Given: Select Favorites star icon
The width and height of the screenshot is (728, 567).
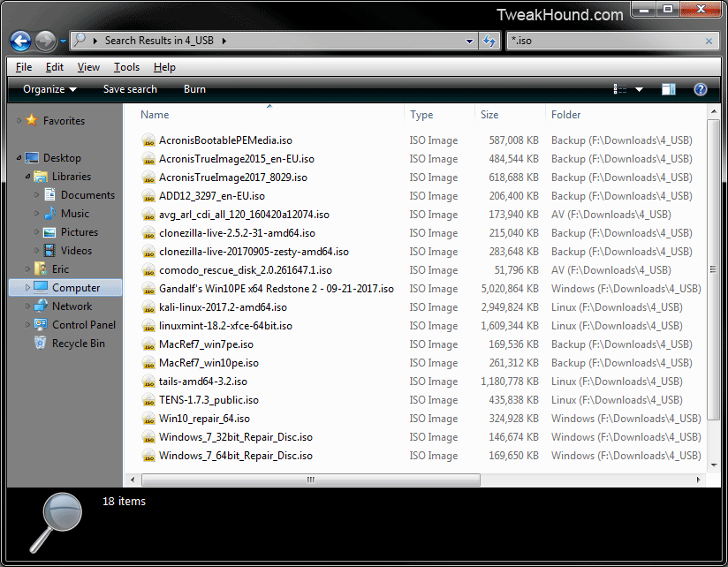Looking at the screenshot, I should 32,120.
